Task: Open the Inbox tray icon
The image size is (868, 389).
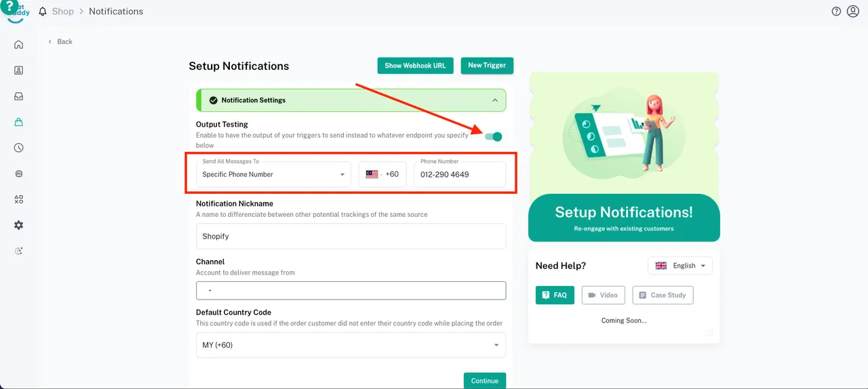Action: tap(18, 96)
